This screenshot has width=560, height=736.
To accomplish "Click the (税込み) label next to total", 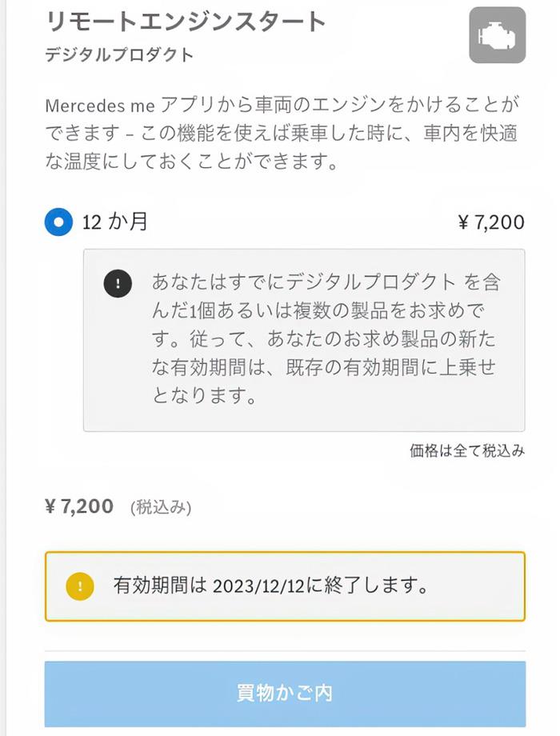I will tap(161, 507).
